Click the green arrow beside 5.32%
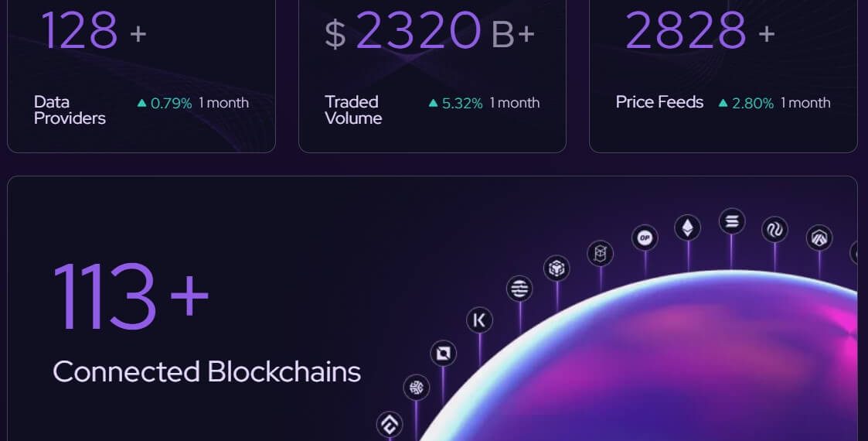The image size is (868, 441). pyautogui.click(x=433, y=103)
